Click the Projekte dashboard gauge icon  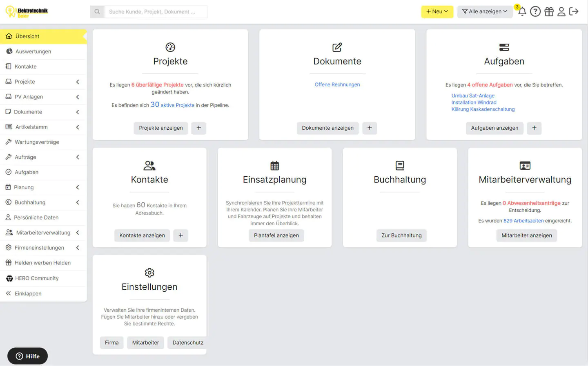click(170, 47)
